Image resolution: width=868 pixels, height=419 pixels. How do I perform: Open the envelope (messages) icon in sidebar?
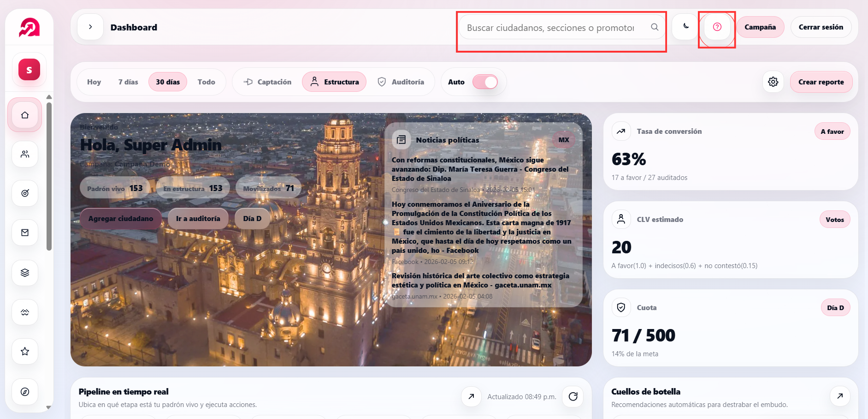[x=24, y=233]
